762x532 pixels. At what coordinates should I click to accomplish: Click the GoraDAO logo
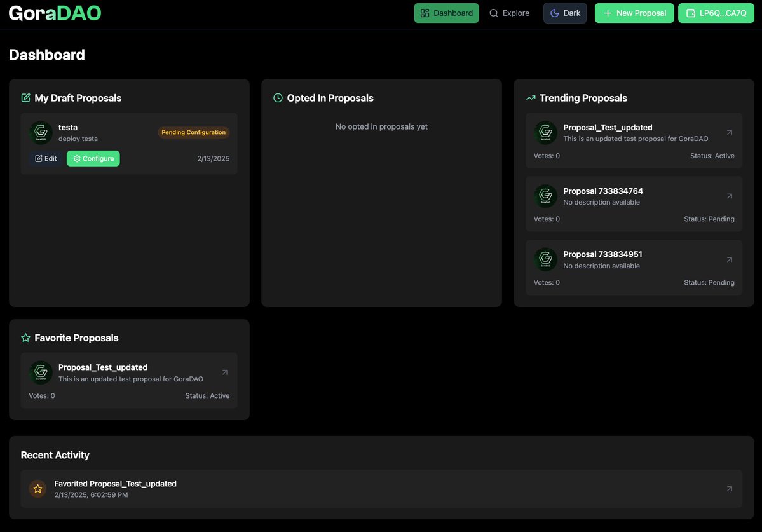55,13
